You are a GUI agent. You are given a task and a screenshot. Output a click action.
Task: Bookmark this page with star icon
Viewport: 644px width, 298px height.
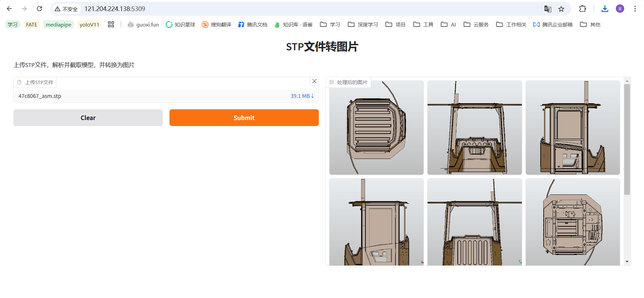[x=561, y=9]
